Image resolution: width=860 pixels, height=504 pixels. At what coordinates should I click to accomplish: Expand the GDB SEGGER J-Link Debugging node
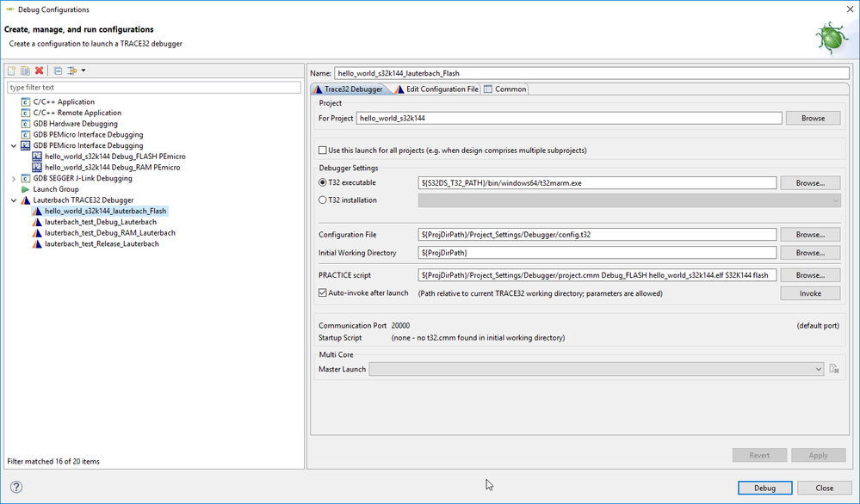click(x=14, y=179)
